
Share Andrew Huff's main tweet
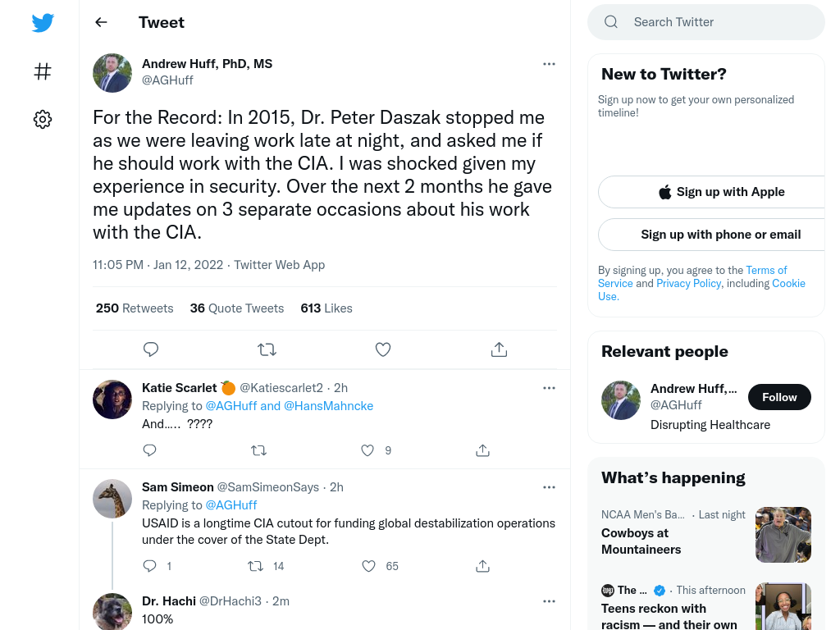pyautogui.click(x=499, y=349)
